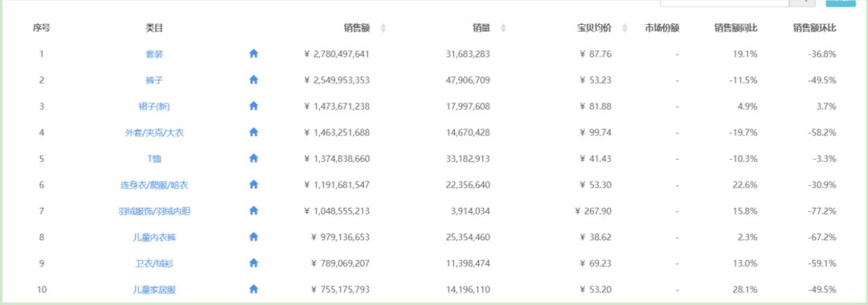Image resolution: width=868 pixels, height=305 pixels.
Task: Click the home icon beside 羽绒服饰/羽绒内胆
Action: coord(253,210)
